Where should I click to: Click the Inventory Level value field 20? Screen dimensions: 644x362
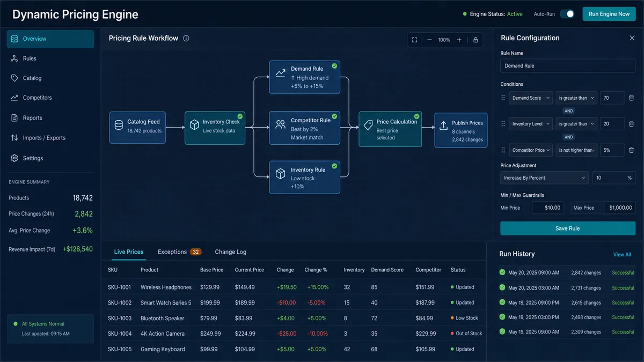(612, 124)
